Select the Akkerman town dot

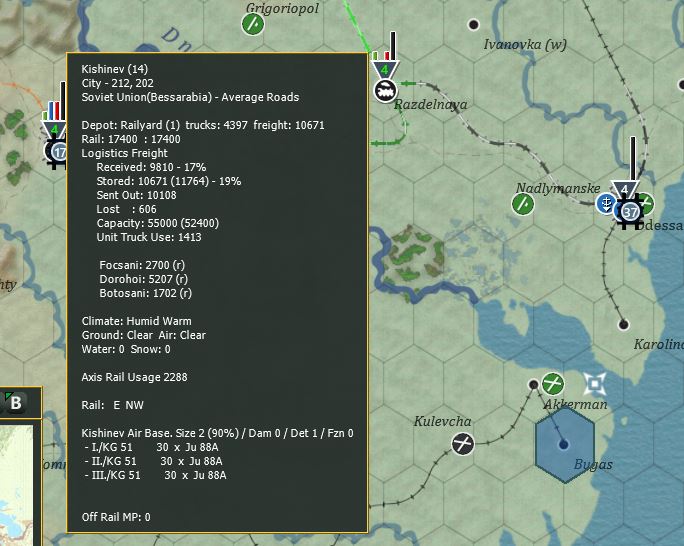click(x=533, y=385)
